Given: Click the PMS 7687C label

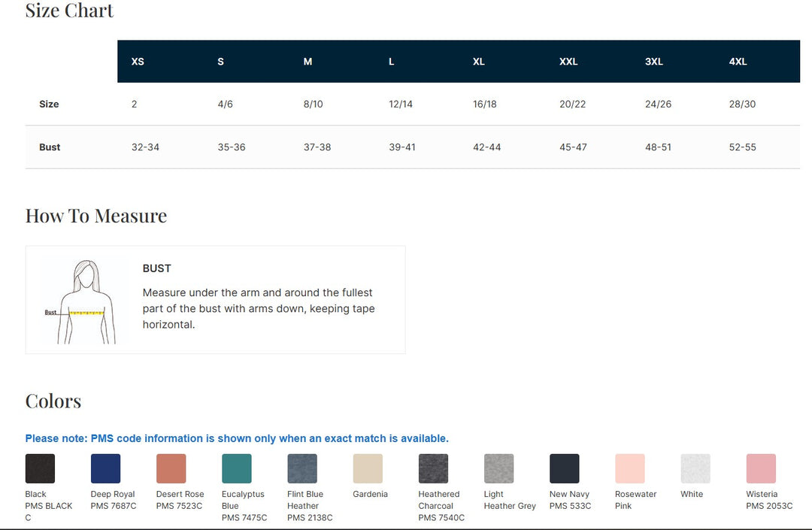Looking at the screenshot, I should (x=114, y=506).
